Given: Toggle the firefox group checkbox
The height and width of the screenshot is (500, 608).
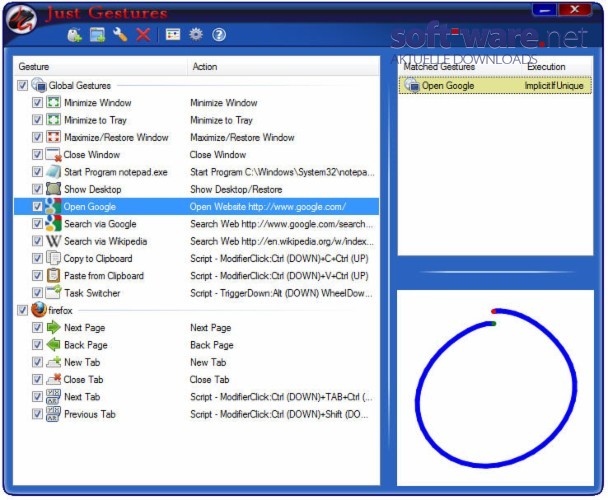Looking at the screenshot, I should click(x=22, y=310).
